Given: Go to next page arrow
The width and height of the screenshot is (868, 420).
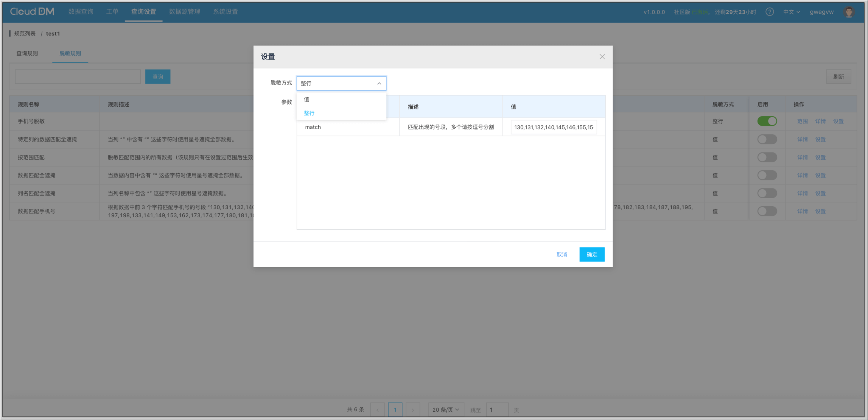Looking at the screenshot, I should tap(413, 410).
